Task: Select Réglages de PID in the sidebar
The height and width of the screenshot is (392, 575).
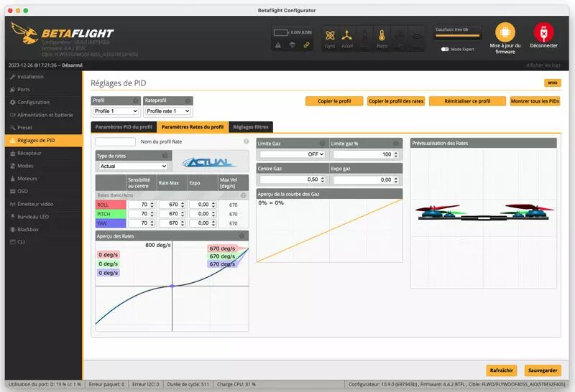Action: coord(44,140)
